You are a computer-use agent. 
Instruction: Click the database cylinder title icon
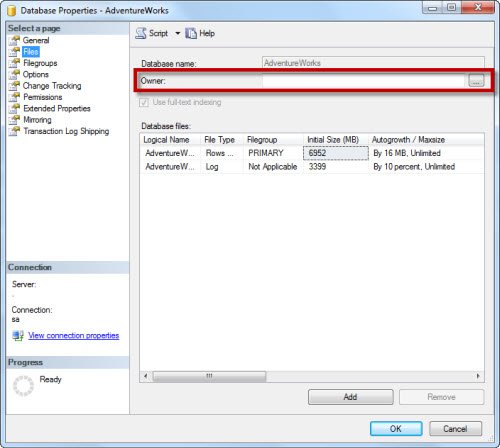(x=12, y=11)
